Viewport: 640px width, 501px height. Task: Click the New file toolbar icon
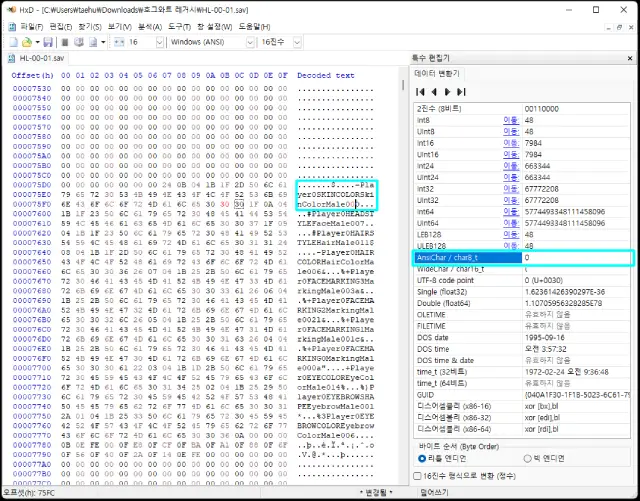(x=13, y=42)
